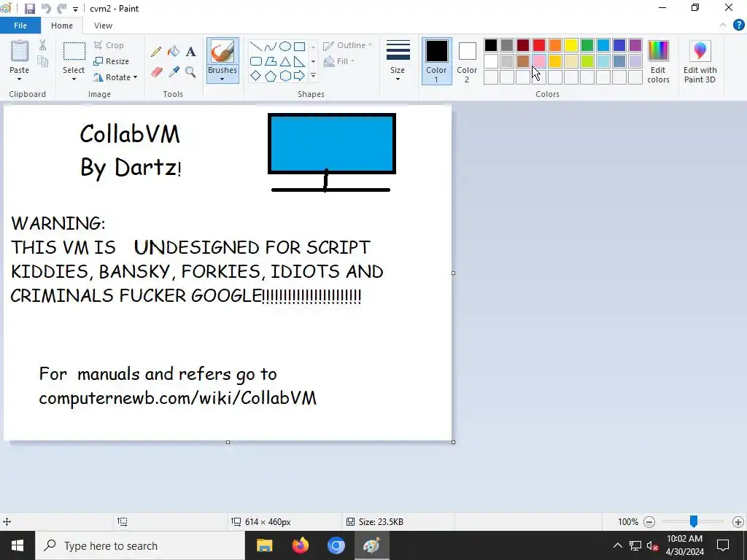
Task: Open Chrome from taskbar
Action: pos(336,545)
